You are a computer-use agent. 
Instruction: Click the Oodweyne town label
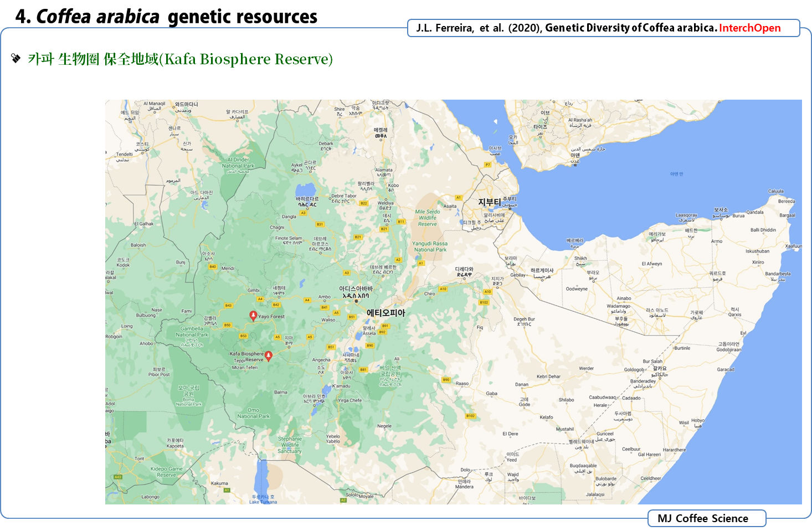tap(577, 288)
